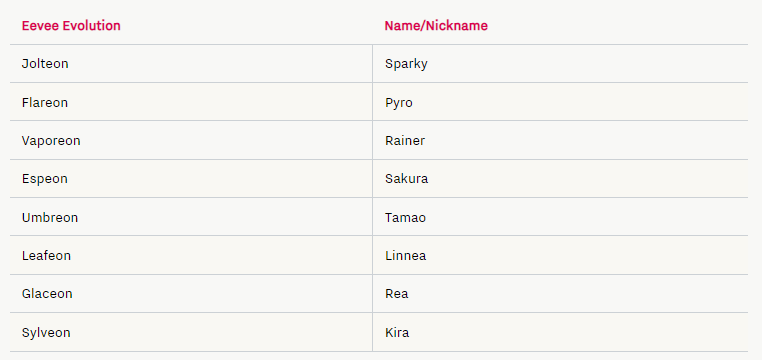This screenshot has height=360, width=762.
Task: Click the Name/Nickname column header
Action: (x=436, y=26)
